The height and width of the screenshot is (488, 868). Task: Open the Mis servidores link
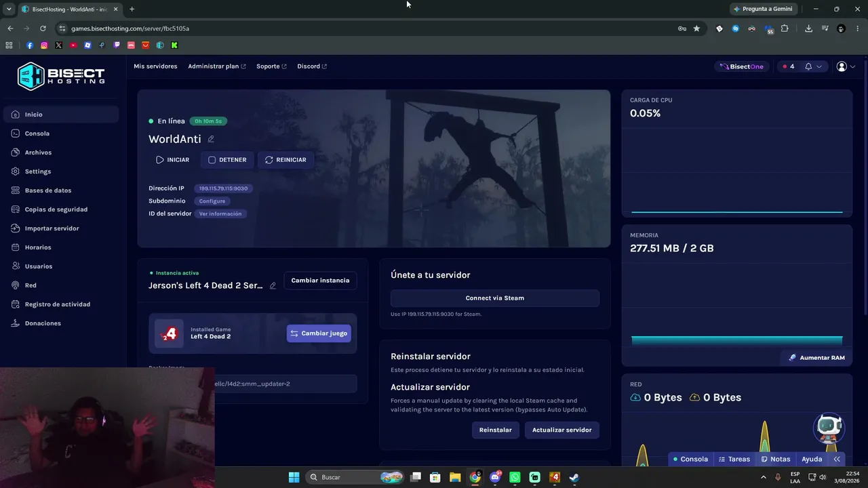155,66
